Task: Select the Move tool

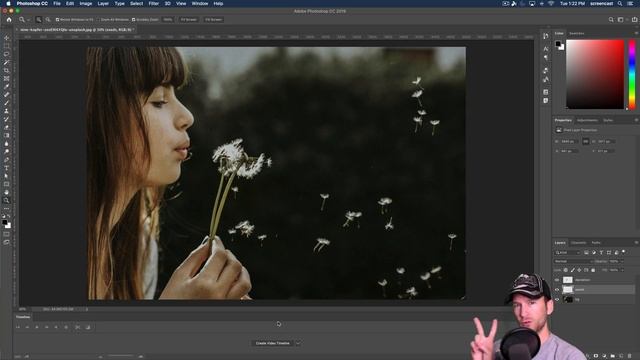Action: 7,38
